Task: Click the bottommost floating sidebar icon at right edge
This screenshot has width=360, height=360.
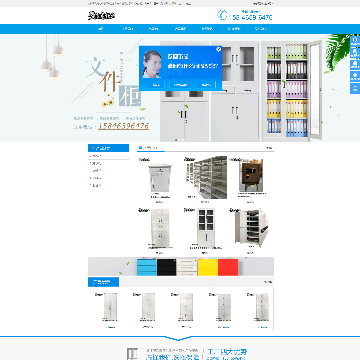Action: [x=355, y=88]
